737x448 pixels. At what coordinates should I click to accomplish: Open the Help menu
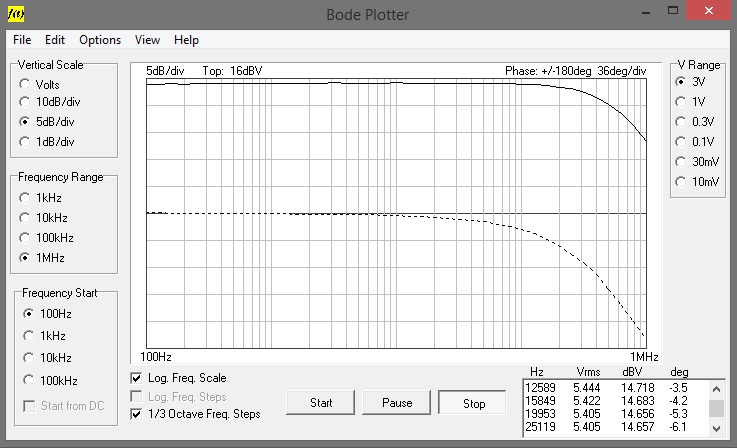click(x=186, y=40)
